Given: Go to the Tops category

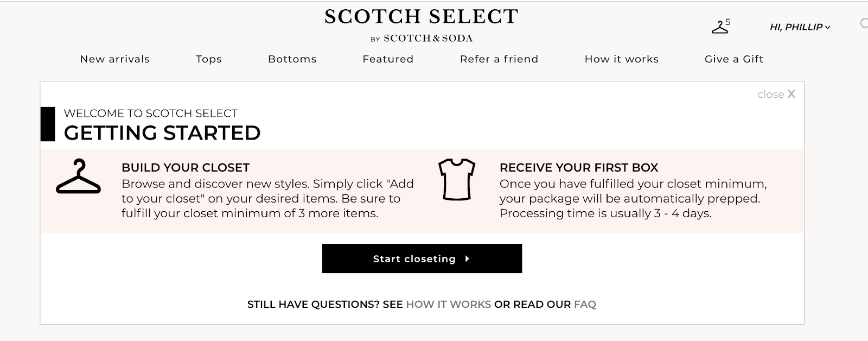Looking at the screenshot, I should (209, 59).
